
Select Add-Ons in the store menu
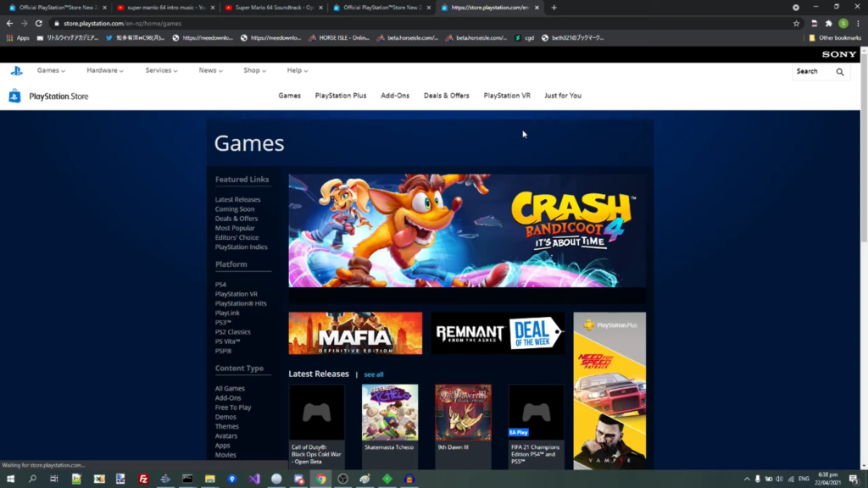pyautogui.click(x=395, y=96)
